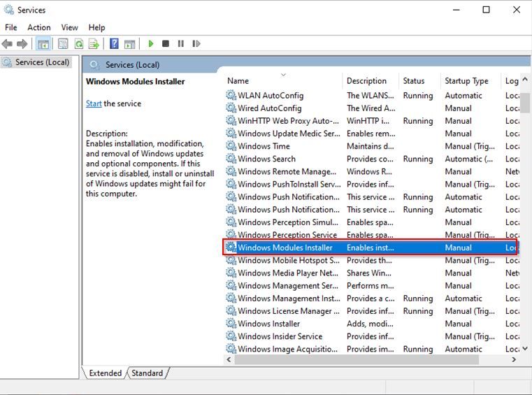Click the Export List toolbar icon
Viewport: 532px width, 395px height.
coord(94,44)
